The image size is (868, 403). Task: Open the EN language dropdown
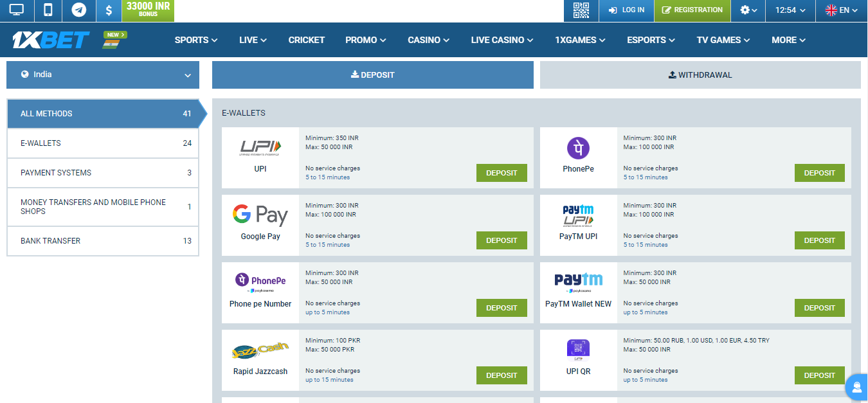pyautogui.click(x=841, y=10)
